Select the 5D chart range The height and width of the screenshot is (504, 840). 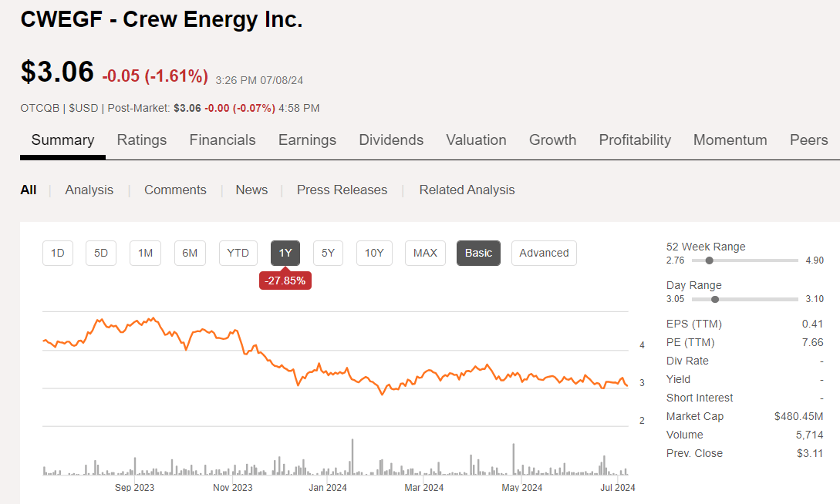100,253
